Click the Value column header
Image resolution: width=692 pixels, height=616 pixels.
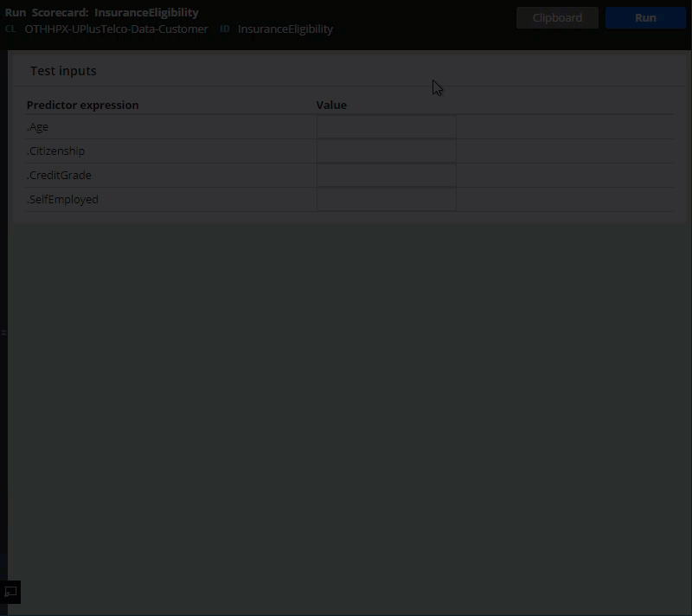tap(331, 106)
